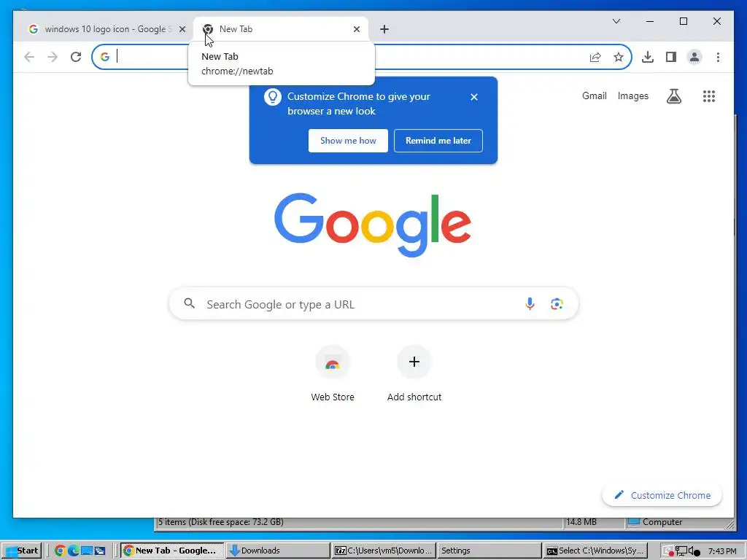The height and width of the screenshot is (560, 747).
Task: Click Show me how button
Action: click(348, 141)
